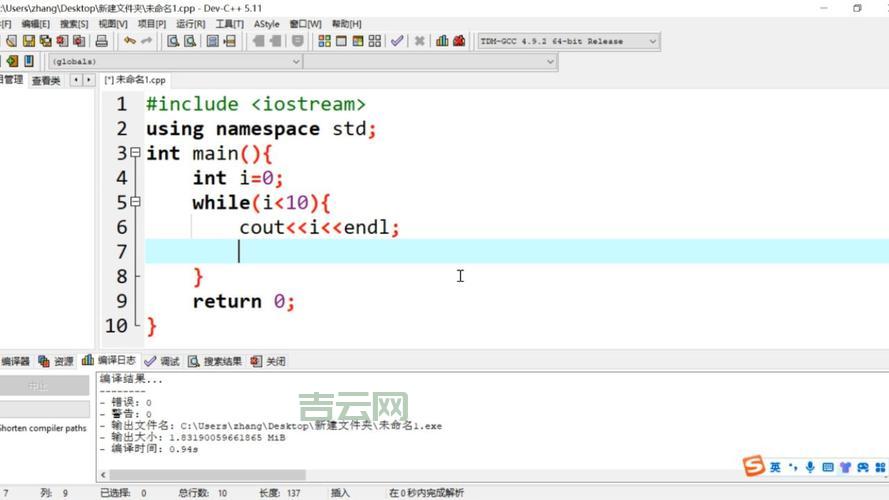Switch to the 调试 debug tab

click(x=162, y=361)
